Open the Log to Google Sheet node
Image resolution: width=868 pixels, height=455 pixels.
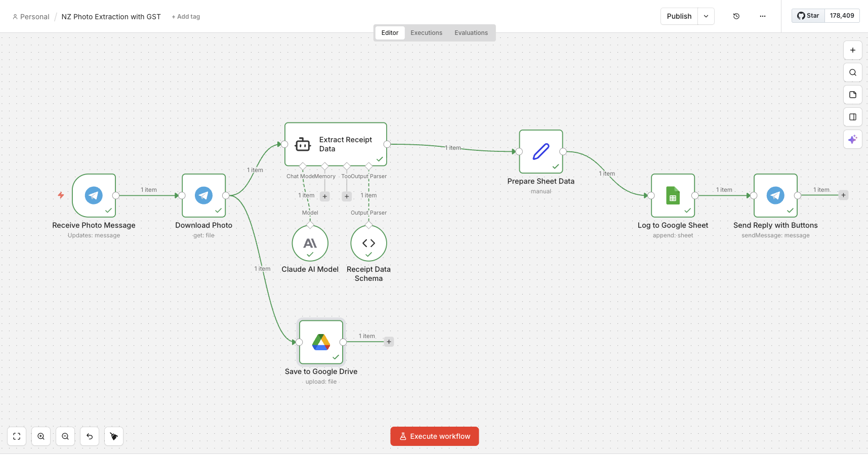pos(673,195)
